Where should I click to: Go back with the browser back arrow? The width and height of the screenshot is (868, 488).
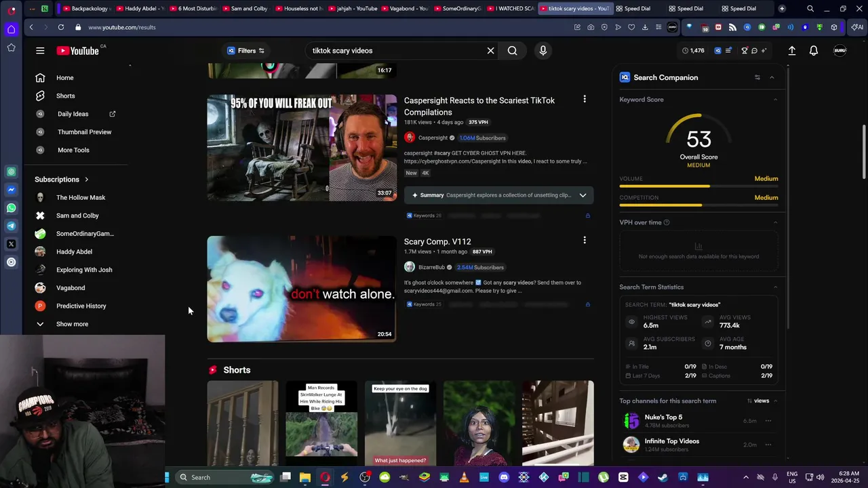tap(31, 27)
